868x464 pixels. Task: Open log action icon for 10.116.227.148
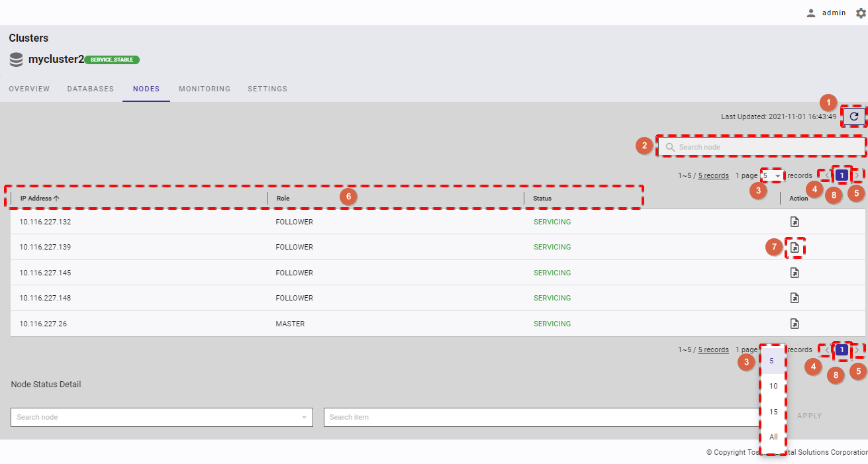(795, 298)
